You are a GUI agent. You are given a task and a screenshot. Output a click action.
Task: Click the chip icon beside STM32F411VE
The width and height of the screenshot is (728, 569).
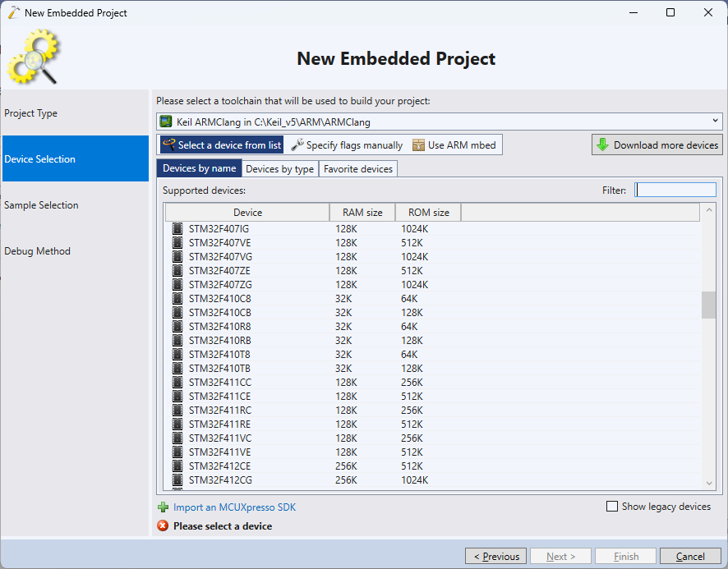[177, 452]
